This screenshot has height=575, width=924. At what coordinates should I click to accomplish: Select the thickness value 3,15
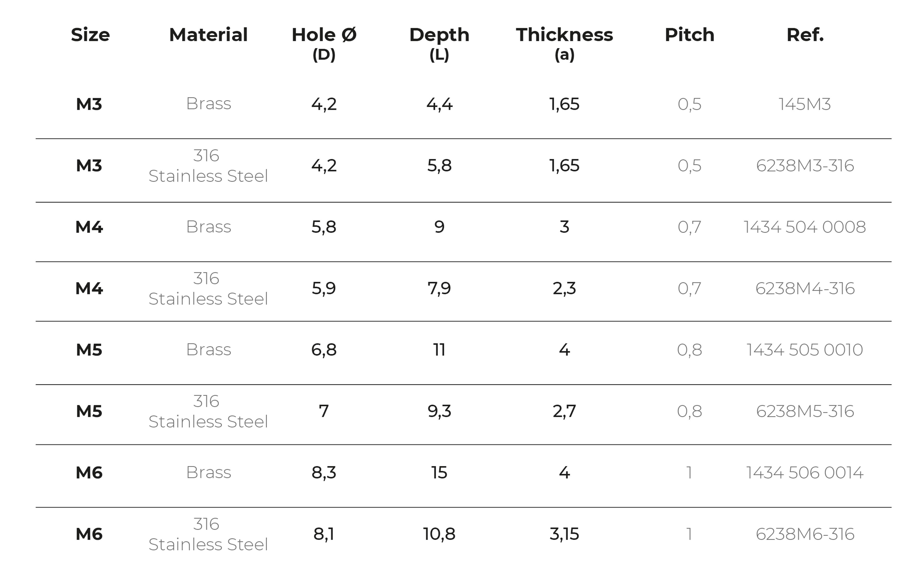564,534
